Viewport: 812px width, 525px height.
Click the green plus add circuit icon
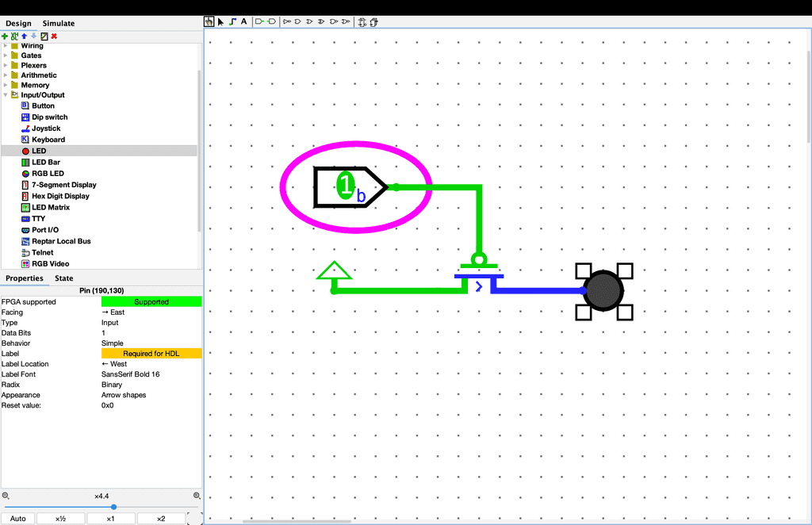(5, 36)
